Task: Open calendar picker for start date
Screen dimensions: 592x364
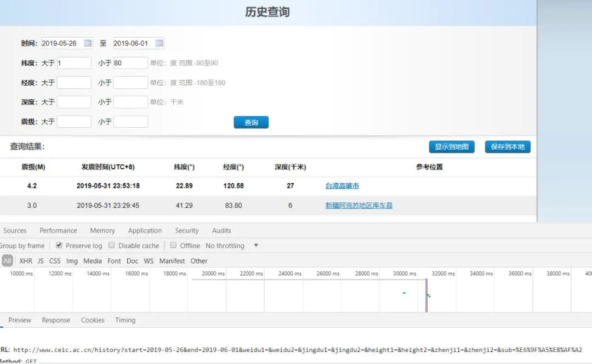Action: click(88, 43)
